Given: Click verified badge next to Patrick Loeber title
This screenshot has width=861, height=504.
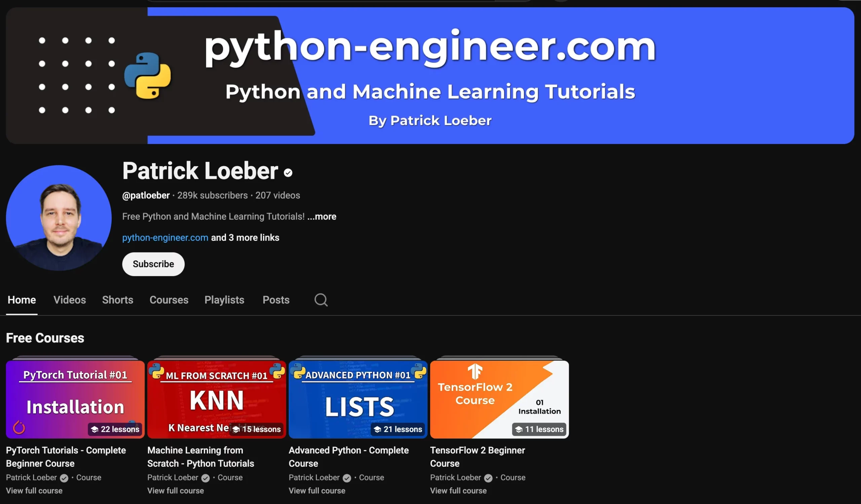Looking at the screenshot, I should [288, 173].
